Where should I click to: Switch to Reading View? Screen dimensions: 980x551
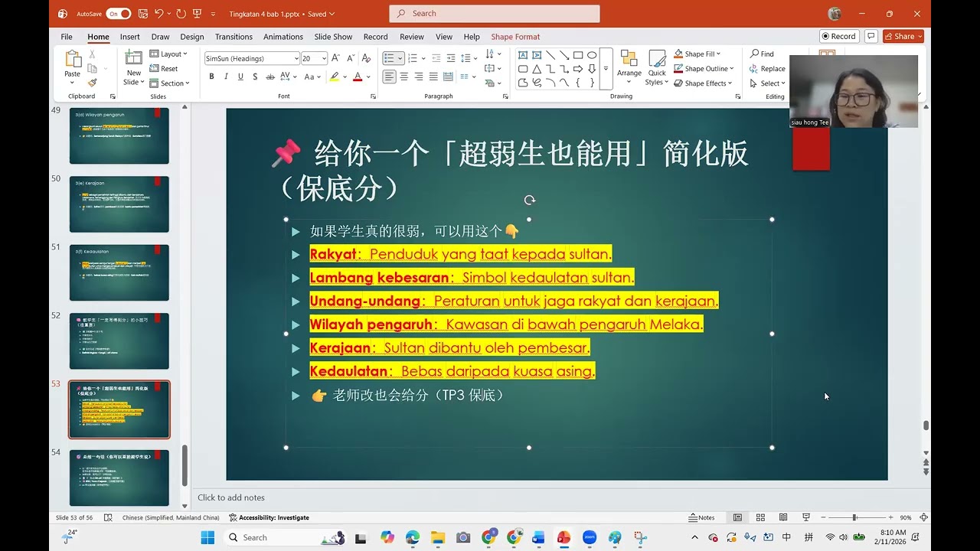tap(783, 517)
